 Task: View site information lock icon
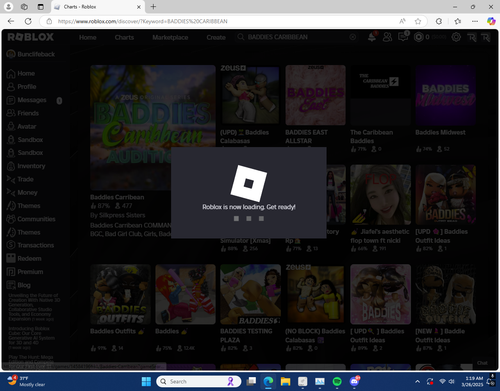[49, 21]
